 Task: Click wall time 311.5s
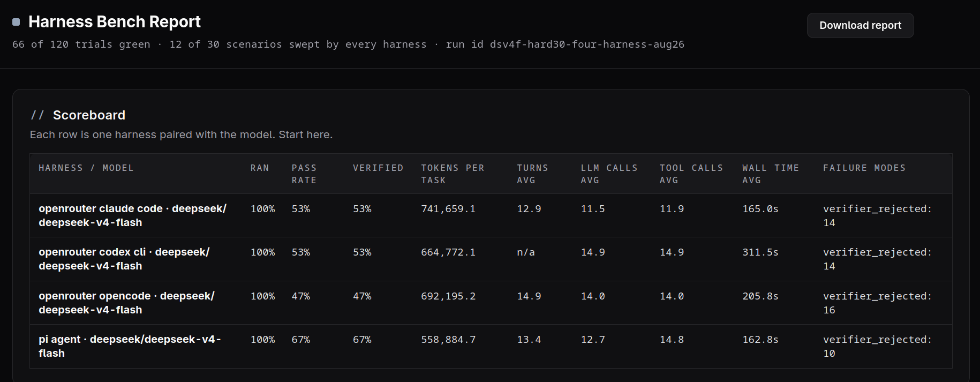[x=760, y=252]
